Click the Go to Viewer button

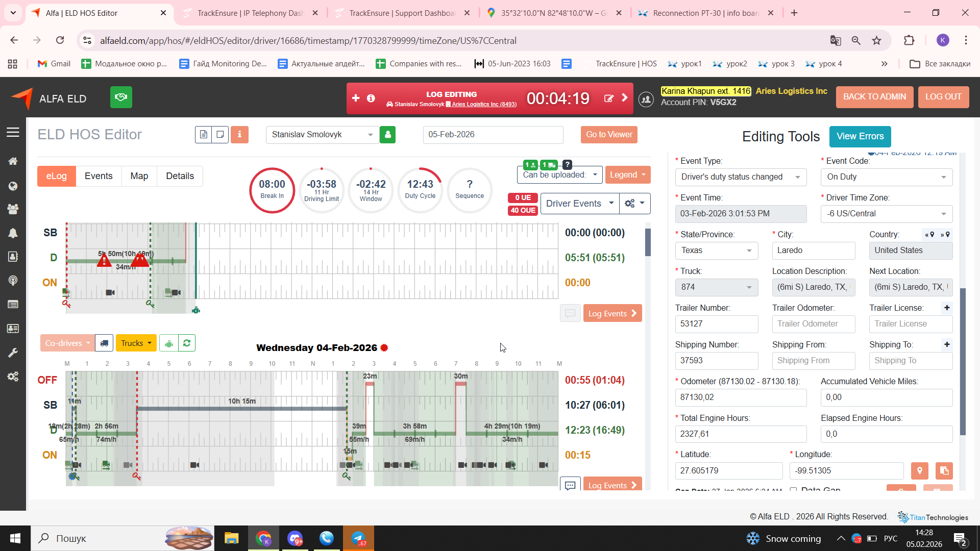point(608,135)
